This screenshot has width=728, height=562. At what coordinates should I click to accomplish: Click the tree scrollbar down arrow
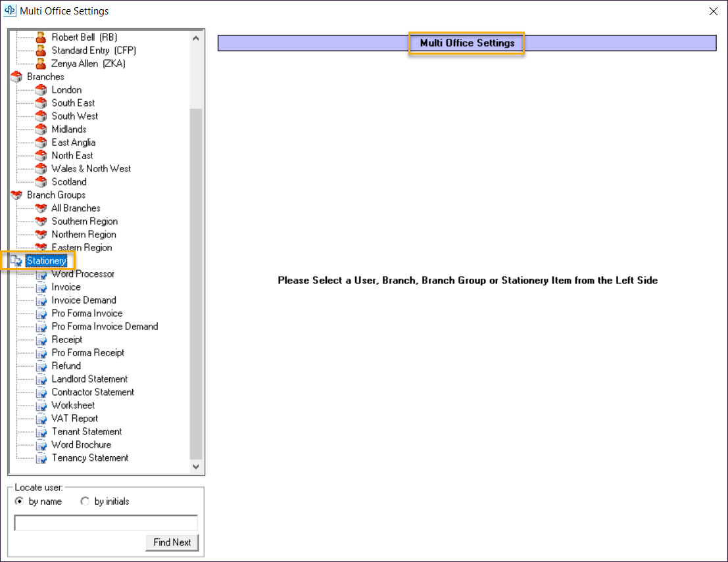(x=196, y=467)
